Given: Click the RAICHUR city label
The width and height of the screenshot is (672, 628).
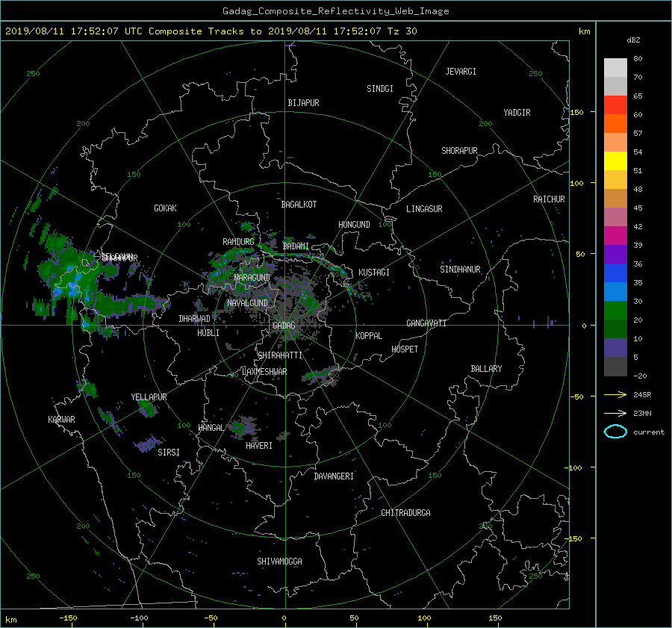Looking at the screenshot, I should [549, 199].
